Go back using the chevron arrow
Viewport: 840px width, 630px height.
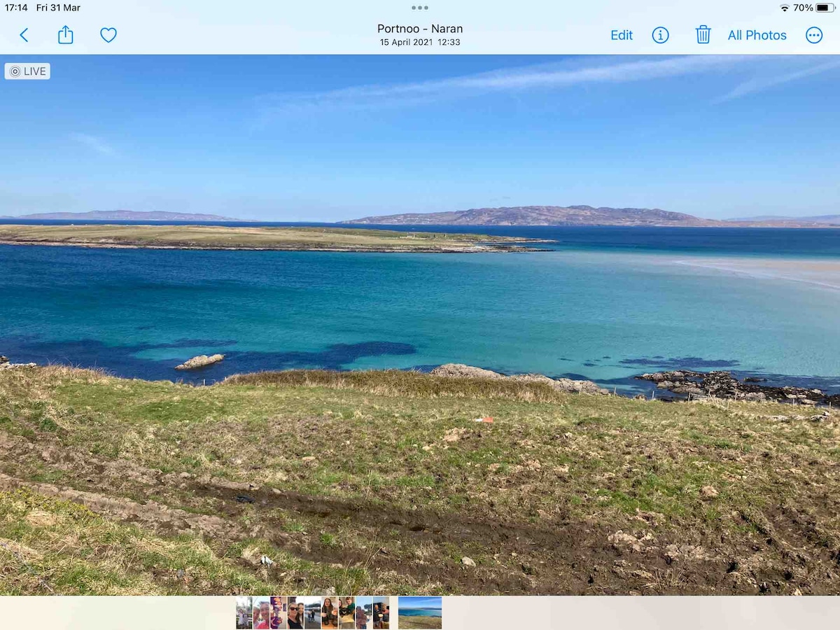click(24, 35)
